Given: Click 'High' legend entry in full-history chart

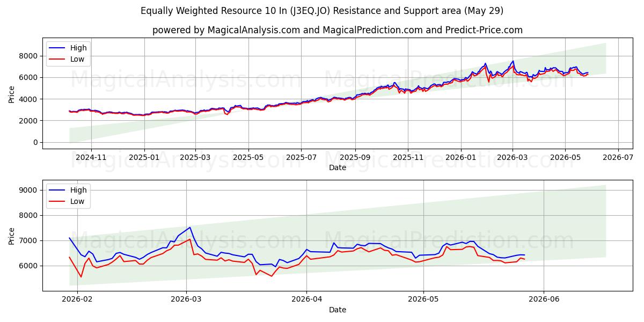Looking at the screenshot, I should [x=78, y=48].
